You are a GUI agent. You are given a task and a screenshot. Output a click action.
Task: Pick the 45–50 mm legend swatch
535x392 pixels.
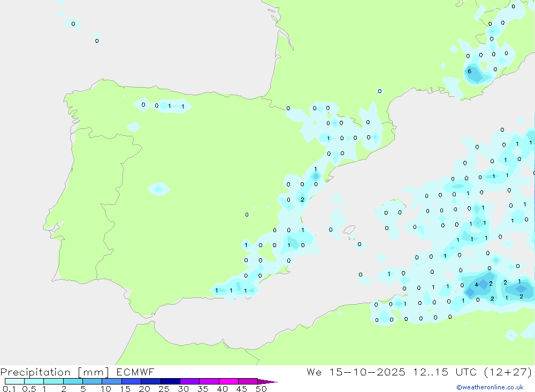[x=248, y=381]
